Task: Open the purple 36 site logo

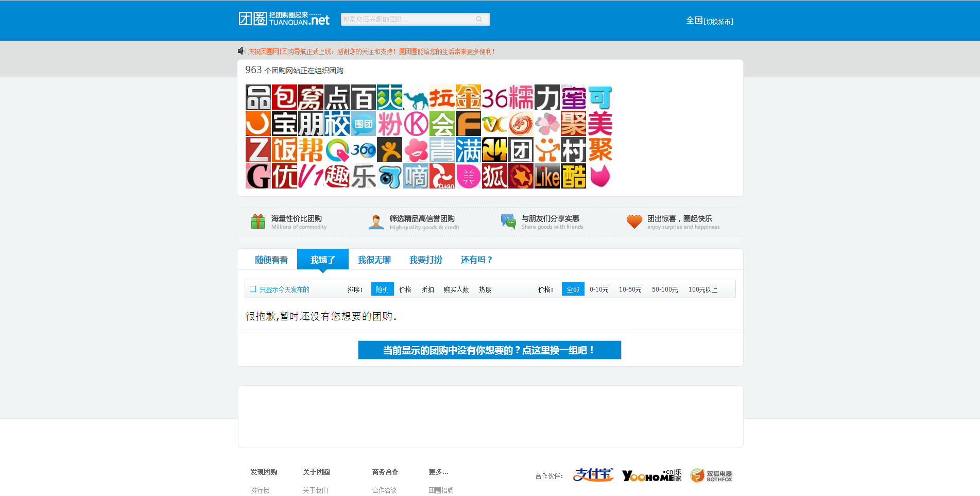Action: tap(494, 97)
